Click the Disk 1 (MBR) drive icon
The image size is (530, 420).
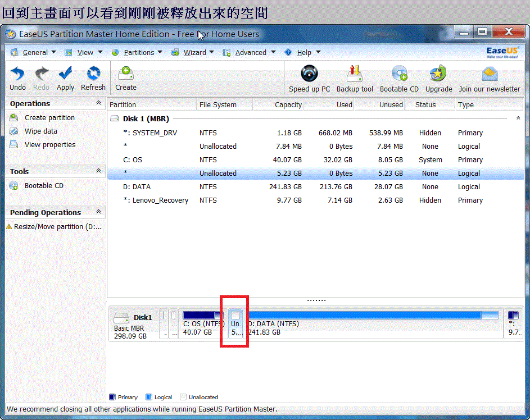pos(115,118)
